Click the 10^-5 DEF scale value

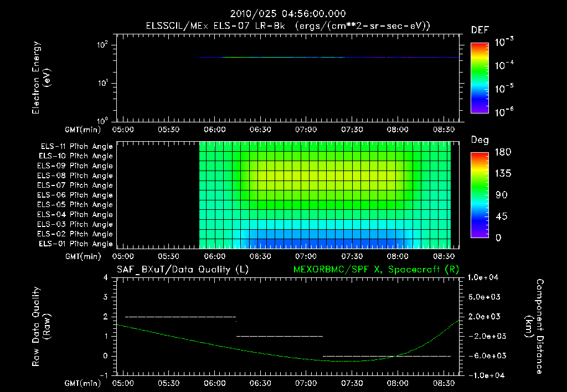[x=504, y=88]
